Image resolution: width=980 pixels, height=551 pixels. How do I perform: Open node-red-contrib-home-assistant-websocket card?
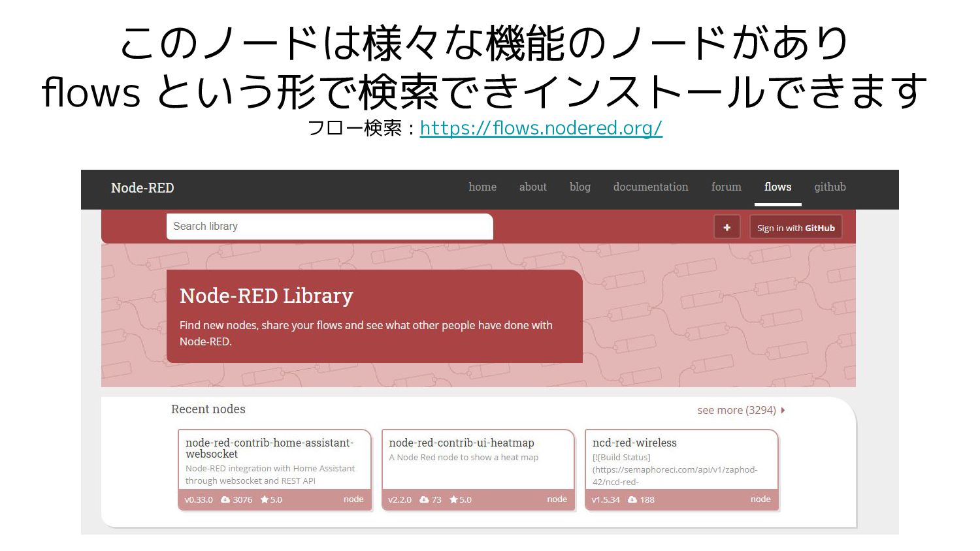pyautogui.click(x=274, y=469)
